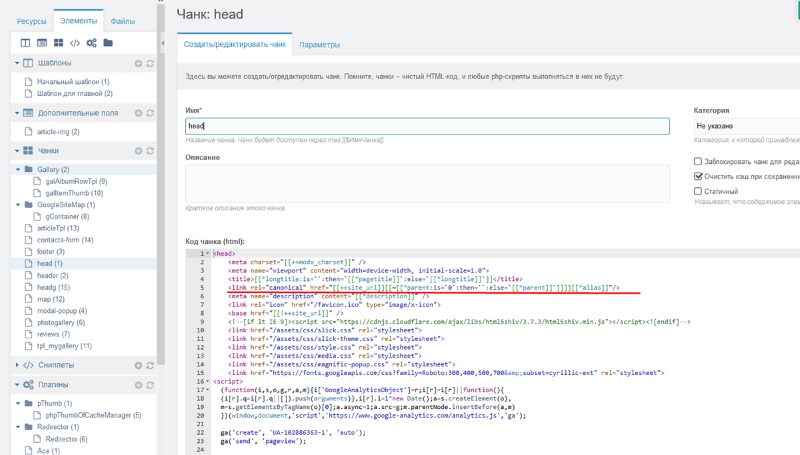Open header (2) chunk

pyautogui.click(x=53, y=275)
